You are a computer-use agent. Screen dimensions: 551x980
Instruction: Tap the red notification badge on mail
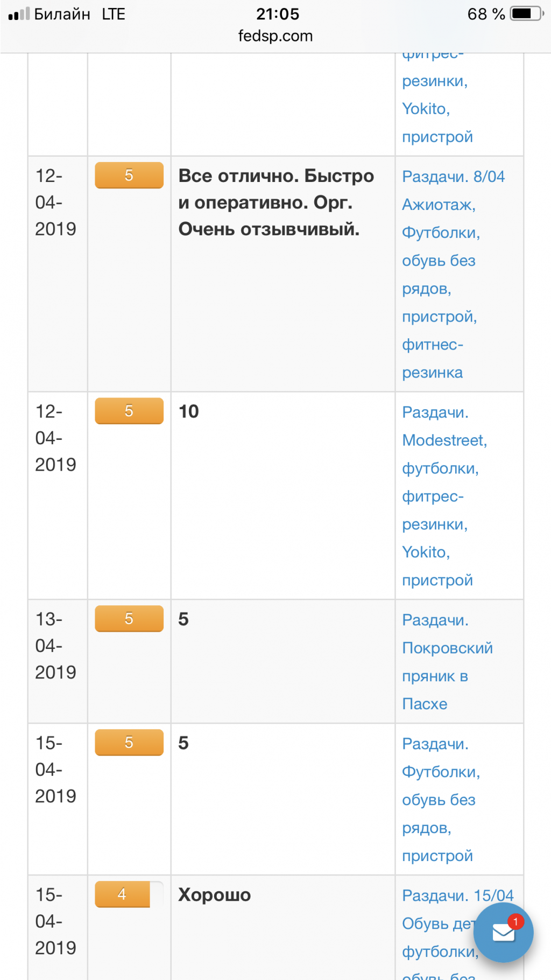515,922
